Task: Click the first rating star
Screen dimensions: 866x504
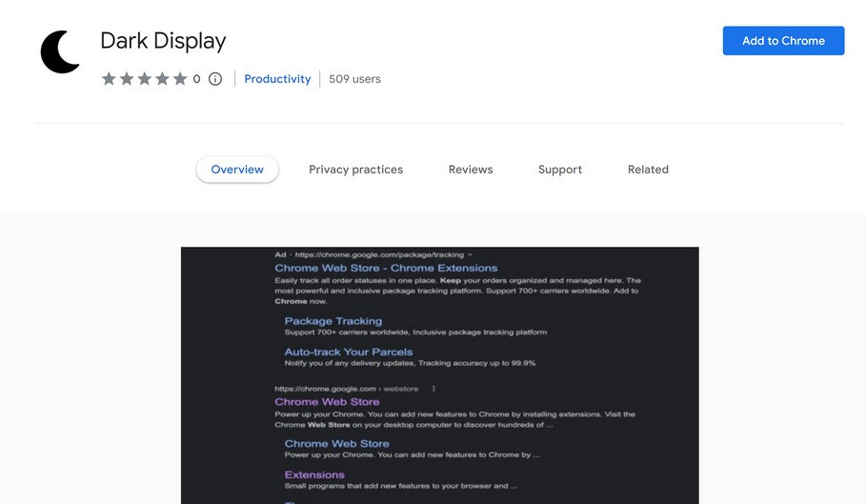Action: click(109, 79)
